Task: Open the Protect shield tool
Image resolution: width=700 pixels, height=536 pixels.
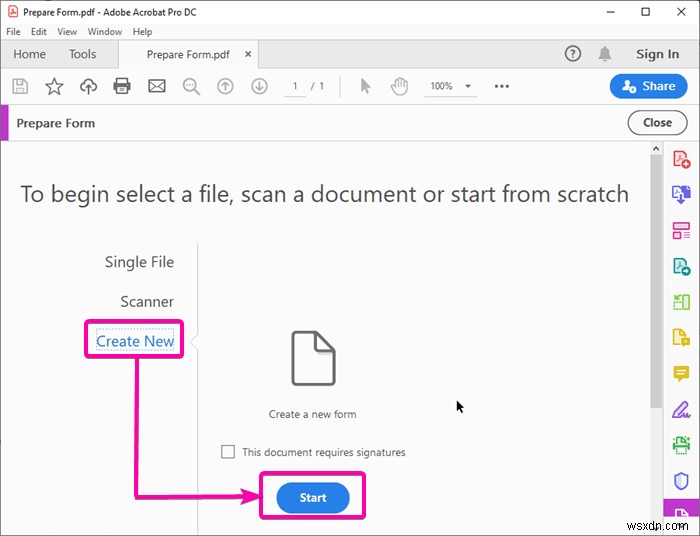Action: tap(681, 481)
